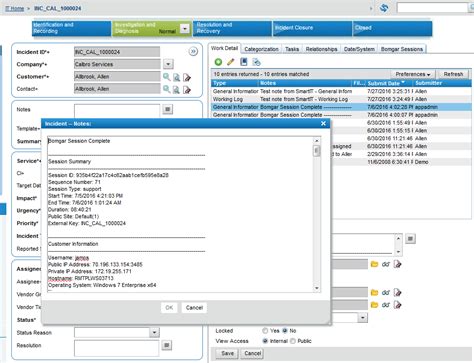Switch to the Categorization tab
474x363 pixels.
[x=261, y=49]
